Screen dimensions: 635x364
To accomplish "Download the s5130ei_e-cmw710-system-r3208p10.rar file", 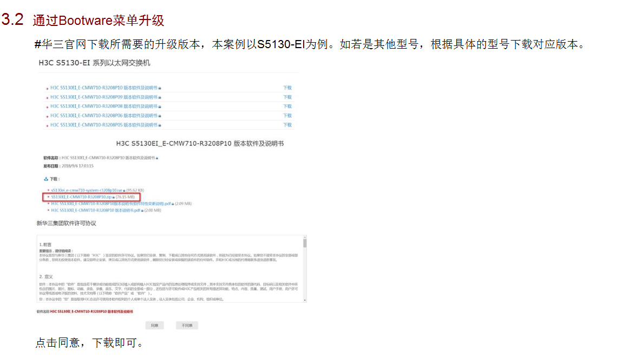I will pos(86,190).
